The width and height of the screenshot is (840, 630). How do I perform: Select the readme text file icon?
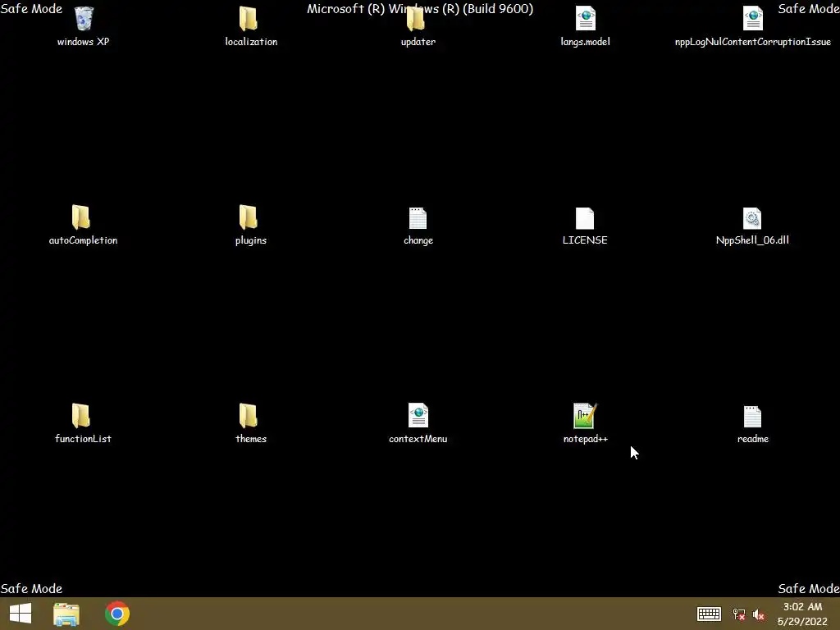pyautogui.click(x=752, y=417)
